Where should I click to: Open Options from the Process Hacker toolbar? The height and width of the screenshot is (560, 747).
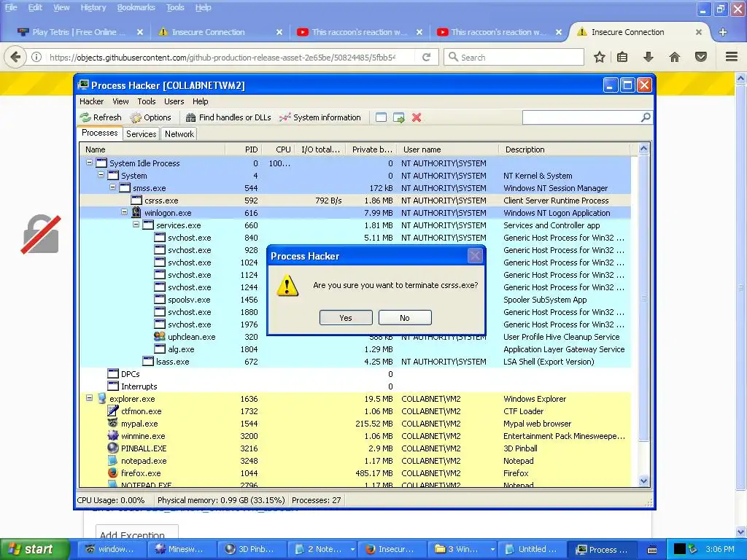coord(150,117)
